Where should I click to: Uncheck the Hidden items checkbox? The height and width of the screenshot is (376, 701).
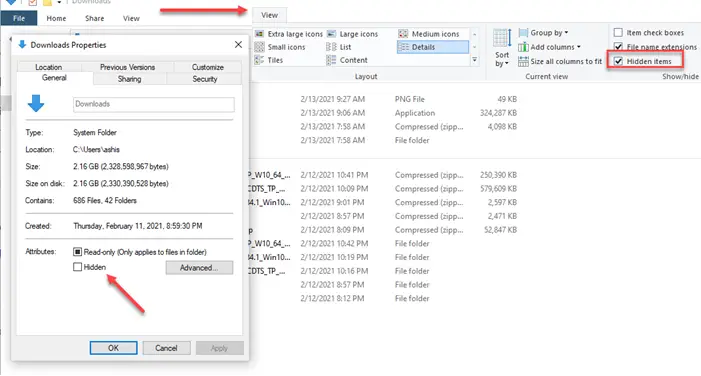click(618, 61)
